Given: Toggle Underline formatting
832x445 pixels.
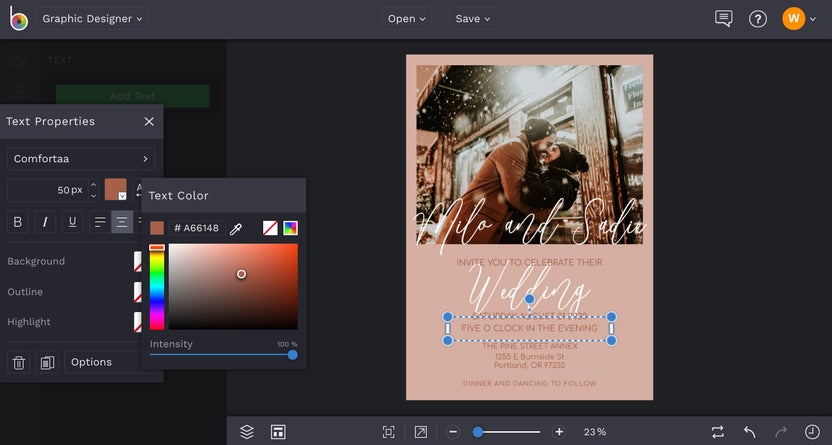Looking at the screenshot, I should click(73, 222).
